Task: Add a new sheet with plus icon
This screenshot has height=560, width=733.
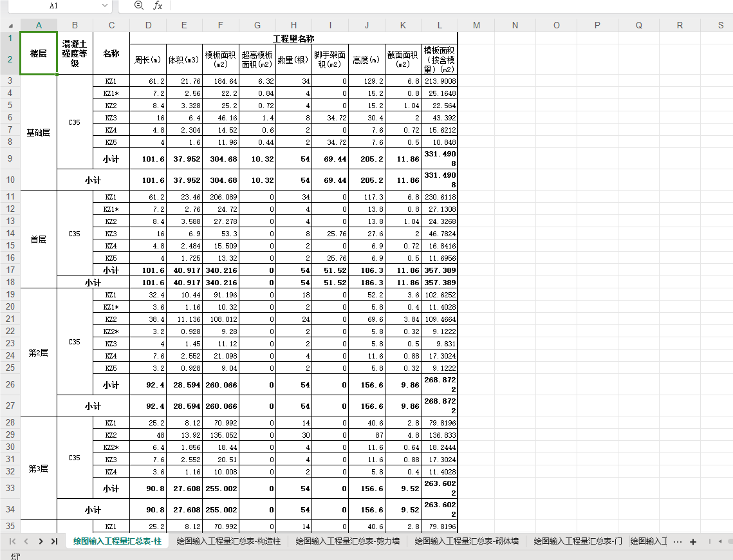Action: tap(693, 542)
